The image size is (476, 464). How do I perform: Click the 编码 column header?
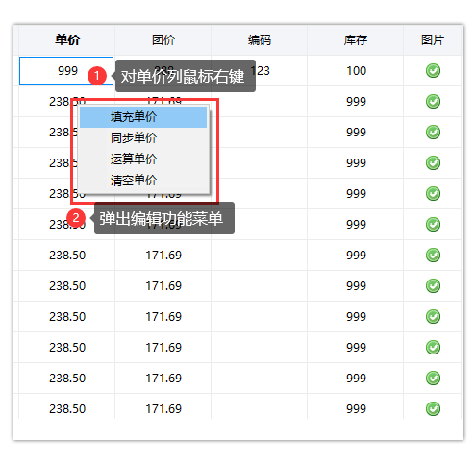point(260,40)
